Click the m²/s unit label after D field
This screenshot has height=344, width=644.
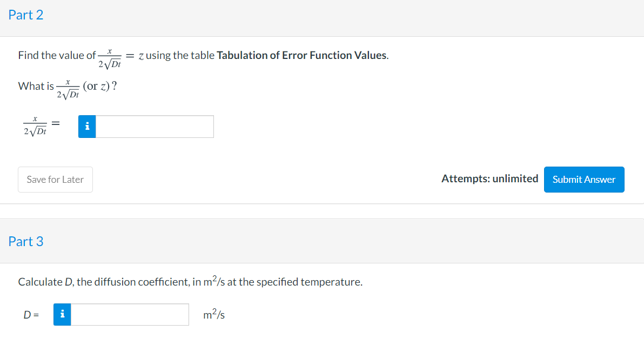point(214,314)
